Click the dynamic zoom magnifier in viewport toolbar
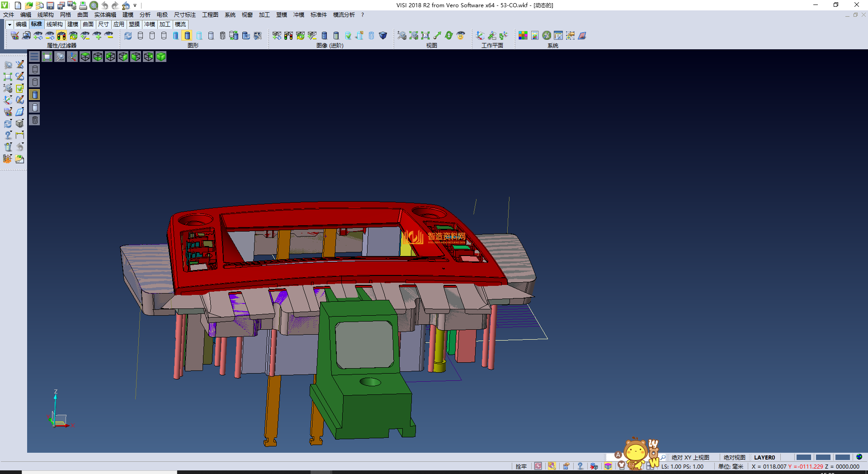The width and height of the screenshot is (868, 474). (60, 57)
